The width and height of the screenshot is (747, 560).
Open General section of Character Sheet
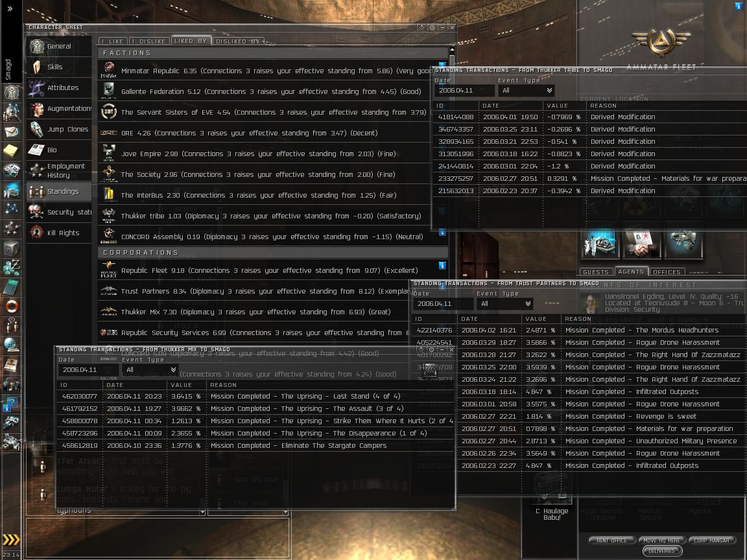coord(59,46)
